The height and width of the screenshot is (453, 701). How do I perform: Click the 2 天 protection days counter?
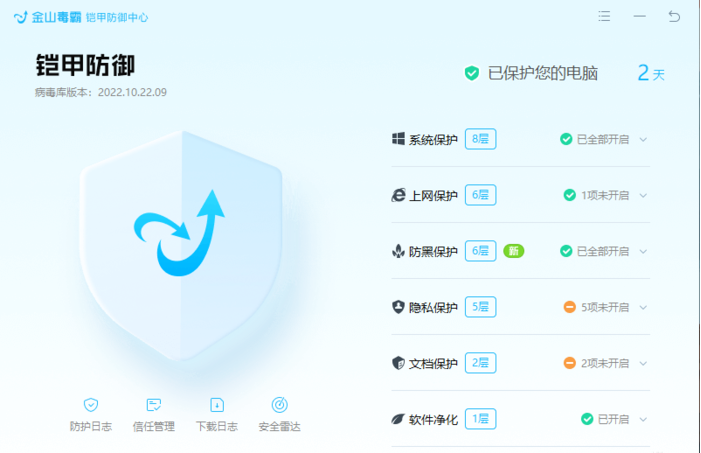pos(651,73)
